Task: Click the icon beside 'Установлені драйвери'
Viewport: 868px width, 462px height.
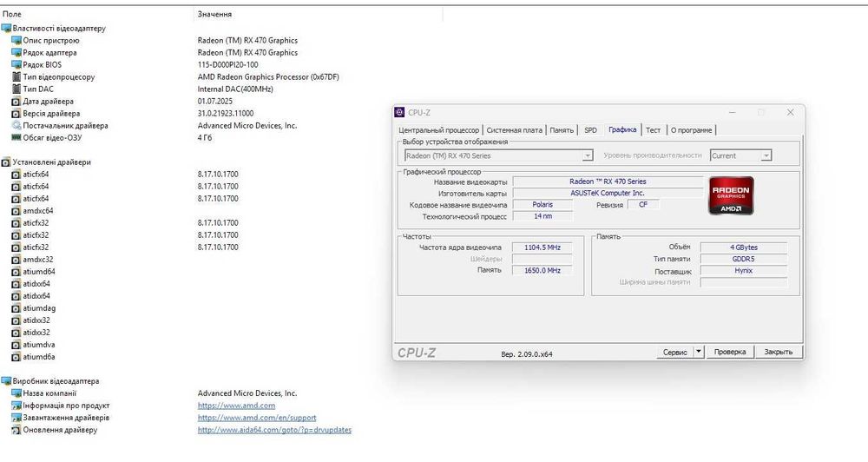Action: 6,162
